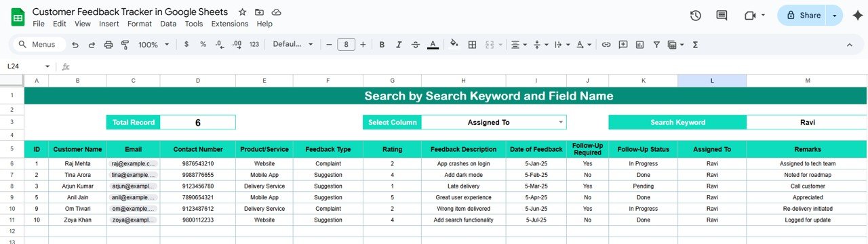Screen dimensions: 868x244
Task: Create a filter
Action: [656, 45]
